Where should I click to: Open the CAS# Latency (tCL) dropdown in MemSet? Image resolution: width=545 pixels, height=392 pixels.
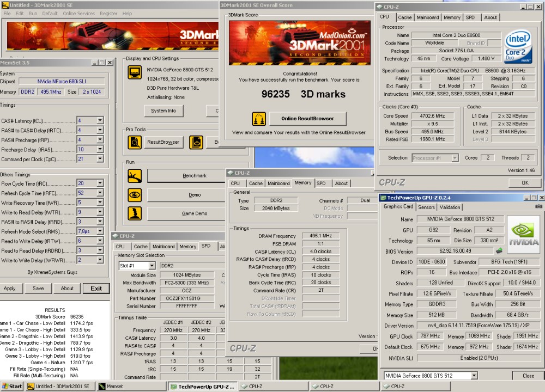100,120
